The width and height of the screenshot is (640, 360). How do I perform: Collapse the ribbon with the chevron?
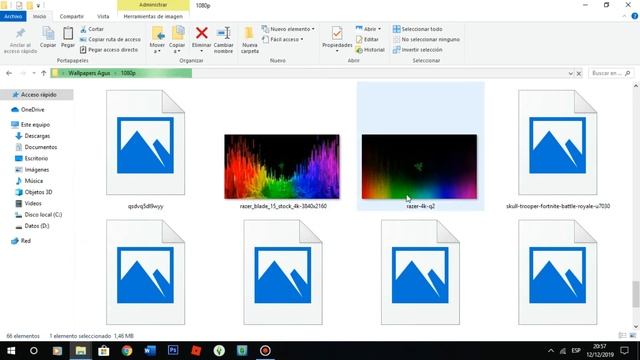click(624, 16)
